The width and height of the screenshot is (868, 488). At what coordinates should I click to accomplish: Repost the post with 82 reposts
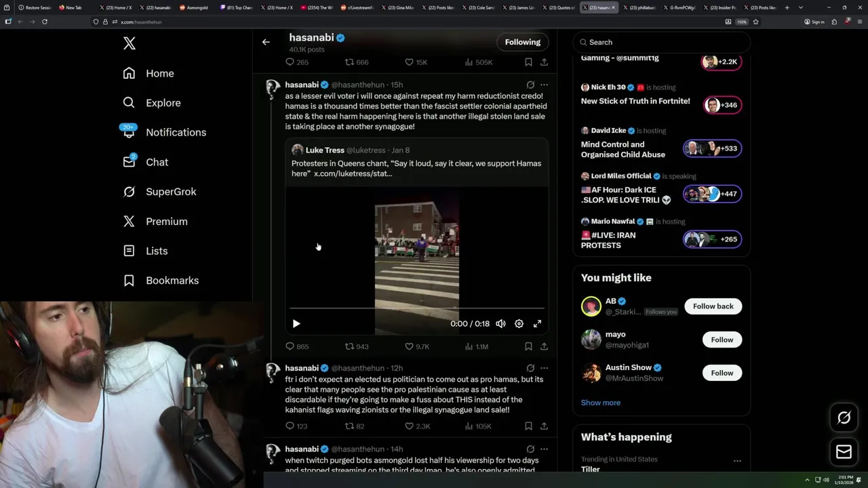point(355,426)
